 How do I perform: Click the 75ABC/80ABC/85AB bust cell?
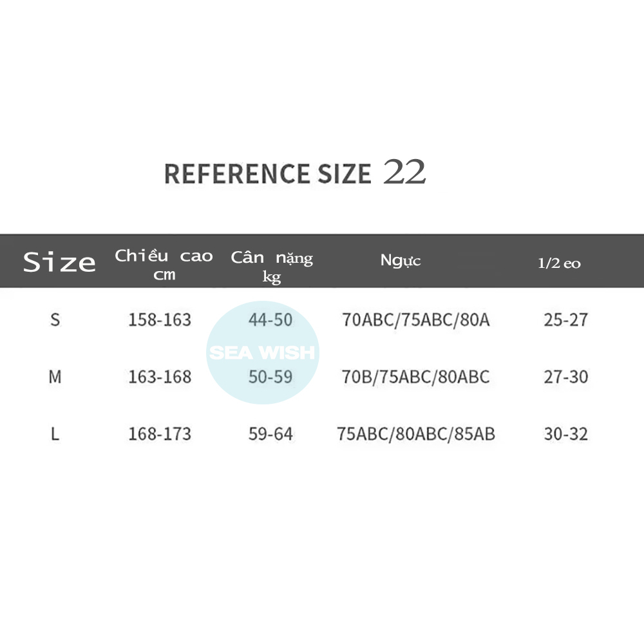tap(416, 434)
